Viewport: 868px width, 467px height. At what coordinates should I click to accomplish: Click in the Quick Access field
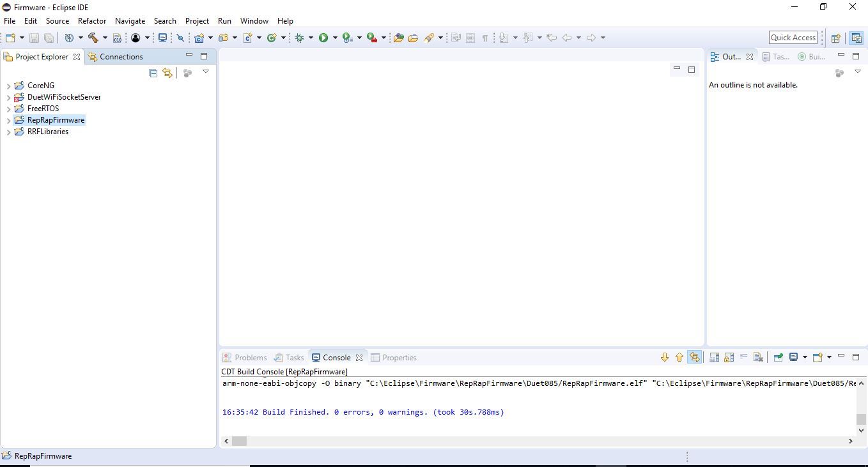793,38
